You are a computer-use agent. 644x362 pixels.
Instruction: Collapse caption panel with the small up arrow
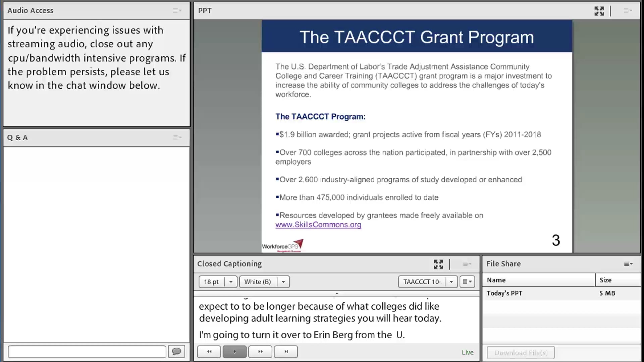tap(337, 294)
